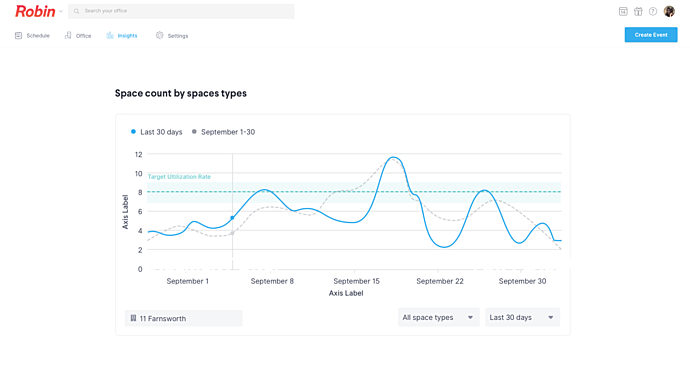Viewport: 690px width, 388px height.
Task: Click the highlighted blue data point on chart
Action: coord(232,218)
